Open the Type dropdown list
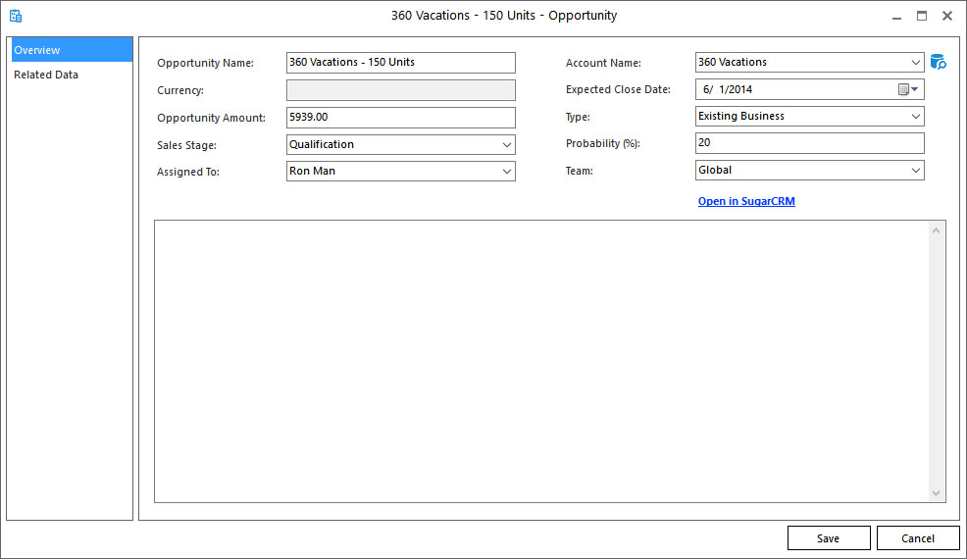This screenshot has width=967, height=560. pyautogui.click(x=915, y=117)
